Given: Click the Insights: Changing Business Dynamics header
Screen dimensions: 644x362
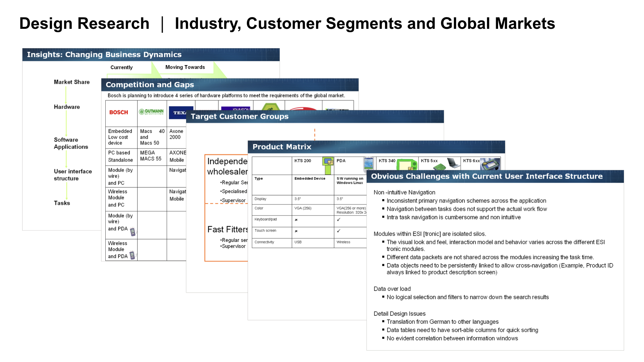Looking at the screenshot, I should pos(104,55).
